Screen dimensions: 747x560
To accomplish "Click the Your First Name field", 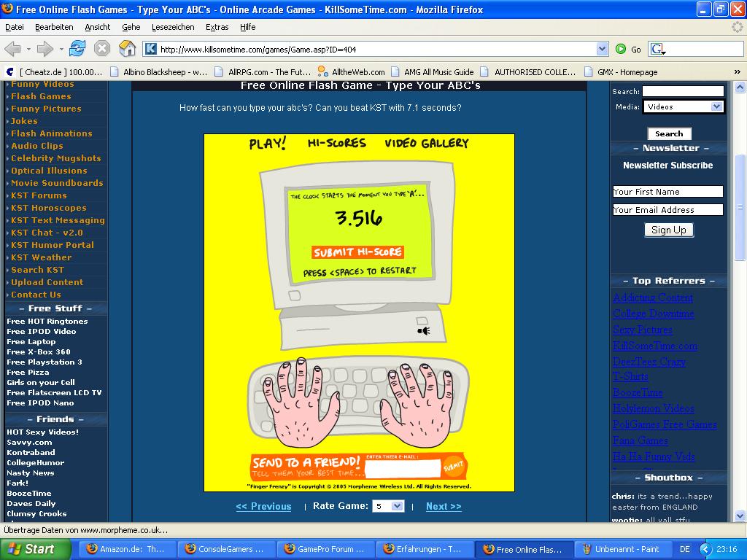I will (x=667, y=192).
